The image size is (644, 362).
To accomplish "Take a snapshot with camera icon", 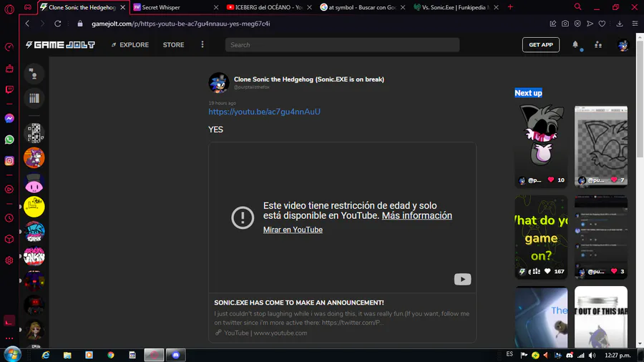I will pyautogui.click(x=565, y=24).
